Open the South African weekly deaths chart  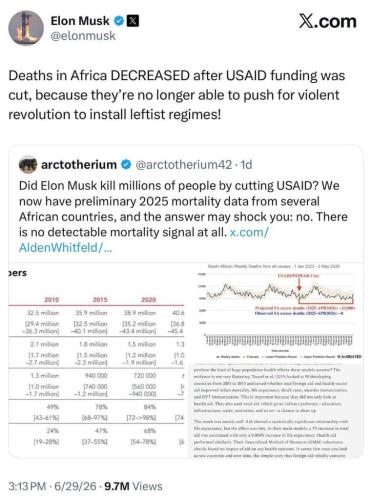pyautogui.click(x=278, y=312)
